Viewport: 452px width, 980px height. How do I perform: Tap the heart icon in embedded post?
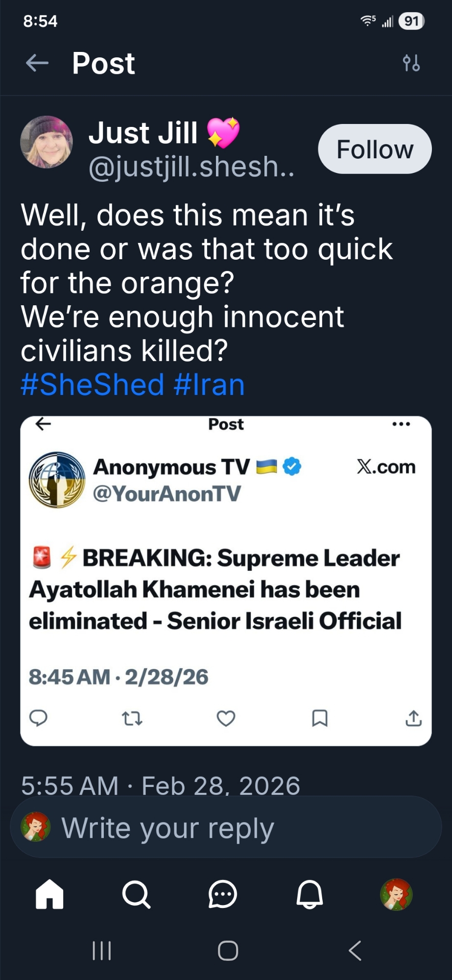[226, 718]
